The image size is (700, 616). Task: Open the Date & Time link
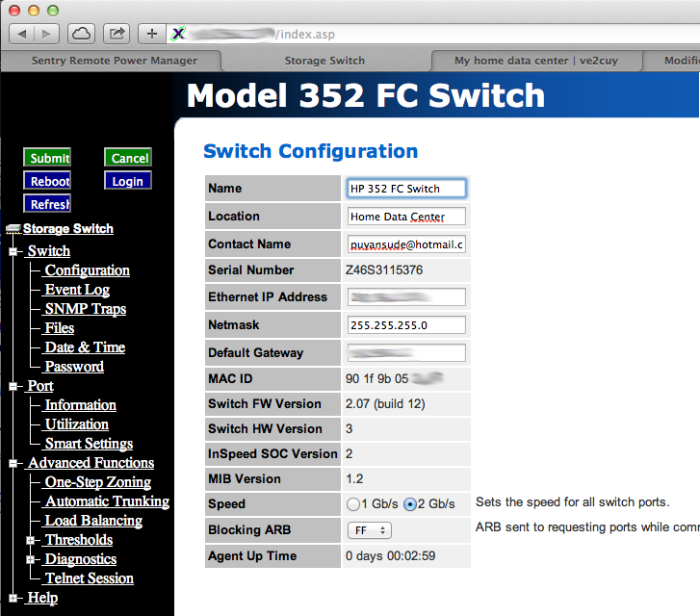point(85,346)
